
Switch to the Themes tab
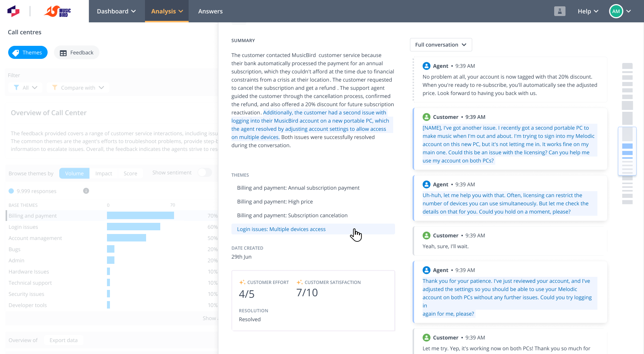[28, 53]
